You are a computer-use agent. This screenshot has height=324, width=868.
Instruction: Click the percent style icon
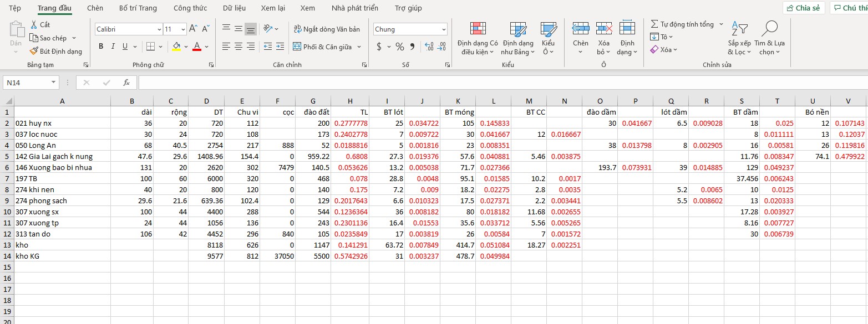[399, 47]
